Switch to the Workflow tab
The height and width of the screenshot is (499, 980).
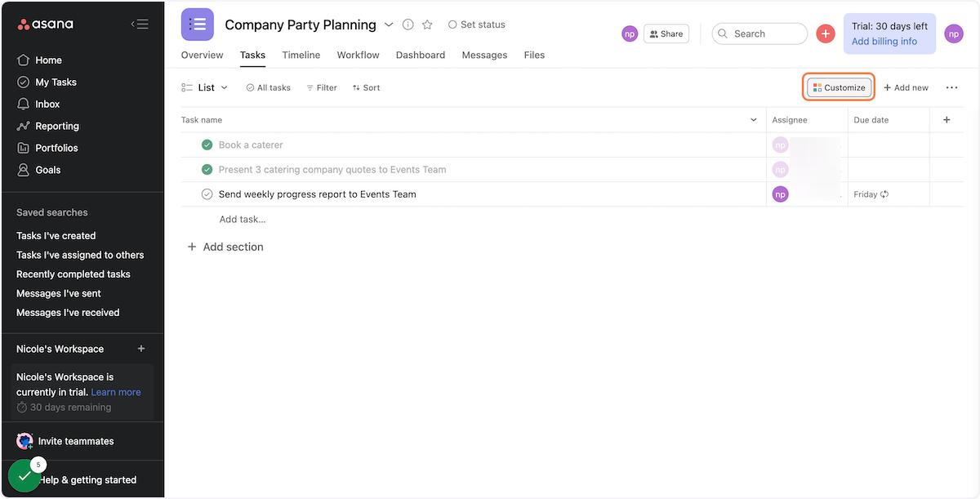(359, 55)
